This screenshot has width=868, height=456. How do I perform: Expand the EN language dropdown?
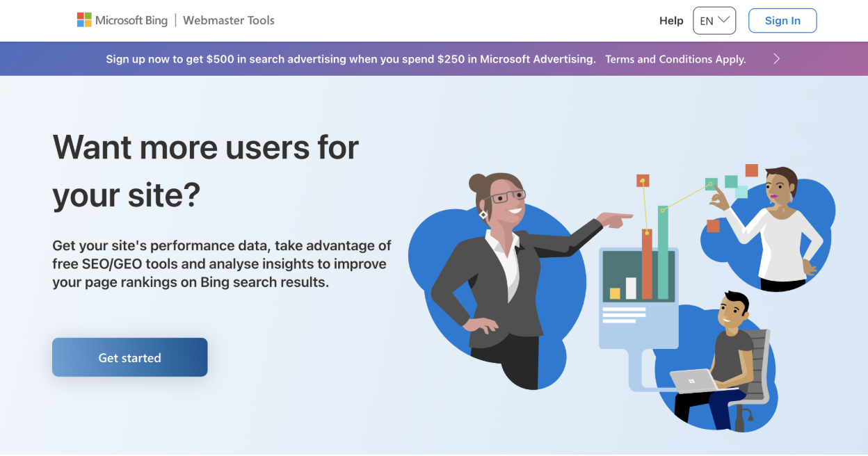point(714,21)
